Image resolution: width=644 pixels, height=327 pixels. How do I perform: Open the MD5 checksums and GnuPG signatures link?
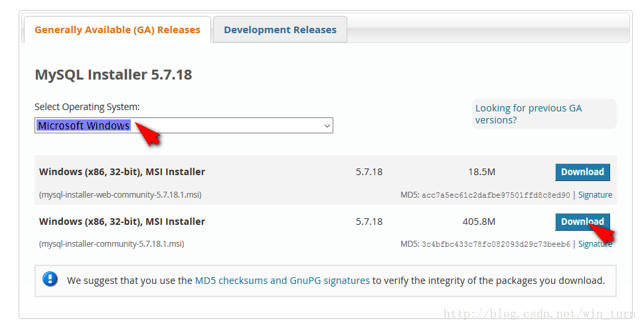click(x=282, y=281)
